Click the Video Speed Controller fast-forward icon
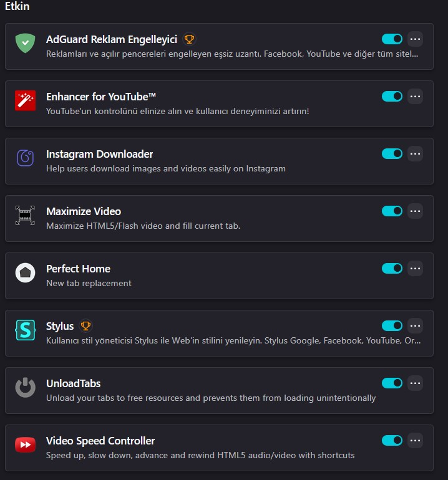448x480 pixels. pyautogui.click(x=25, y=444)
